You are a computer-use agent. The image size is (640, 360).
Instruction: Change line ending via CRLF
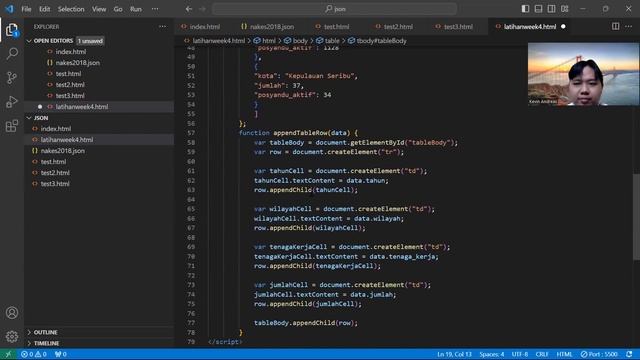click(542, 354)
